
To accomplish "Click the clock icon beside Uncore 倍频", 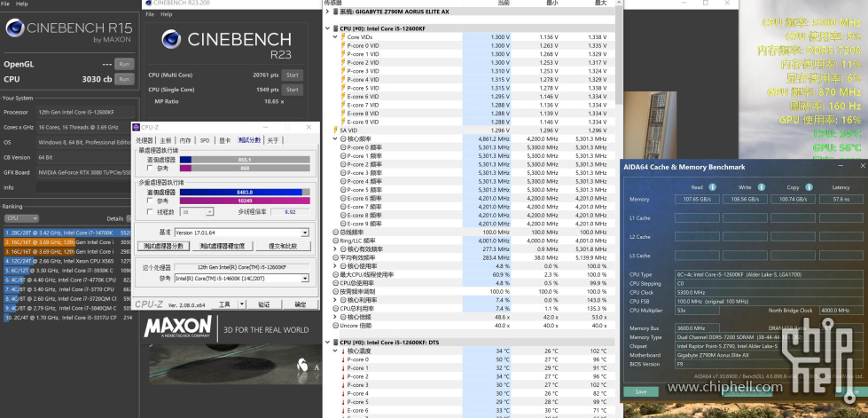I will (x=335, y=326).
